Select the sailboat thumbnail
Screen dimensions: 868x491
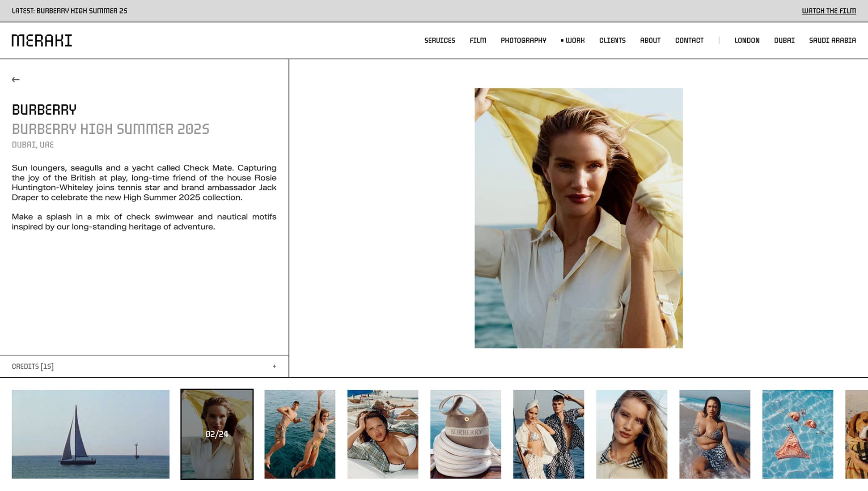point(90,434)
